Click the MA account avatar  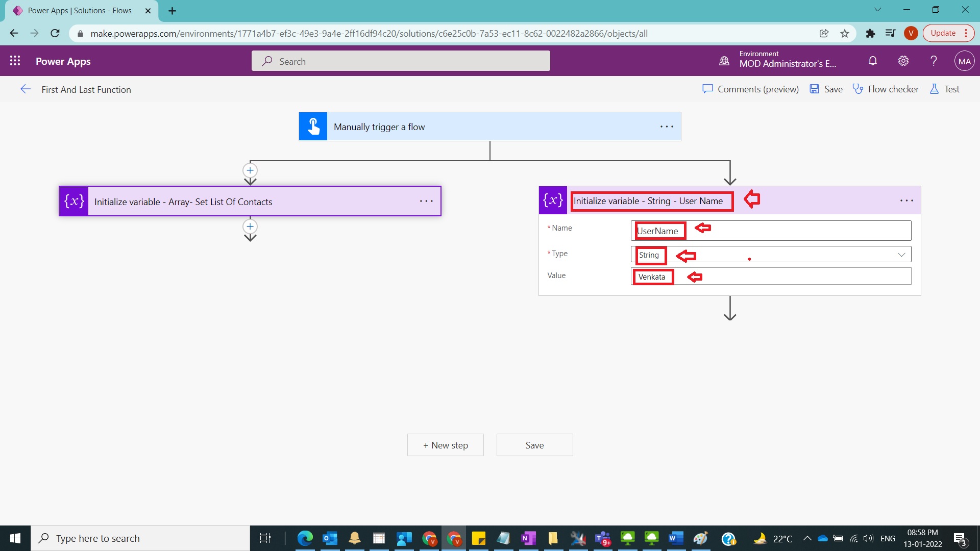pyautogui.click(x=964, y=60)
